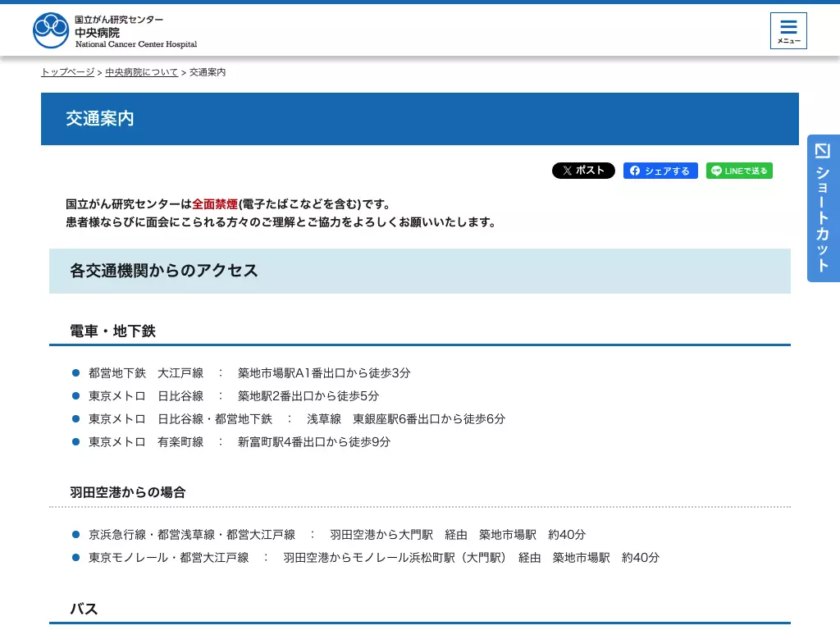This screenshot has width=840, height=630.
Task: Select the 東銀座駅6番出口から徒歩6分 line
Action: 297,419
